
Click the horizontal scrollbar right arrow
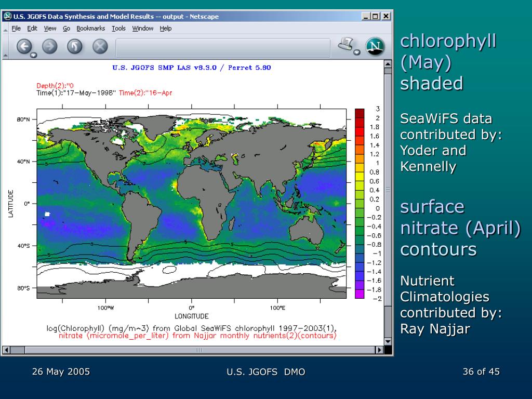380,350
